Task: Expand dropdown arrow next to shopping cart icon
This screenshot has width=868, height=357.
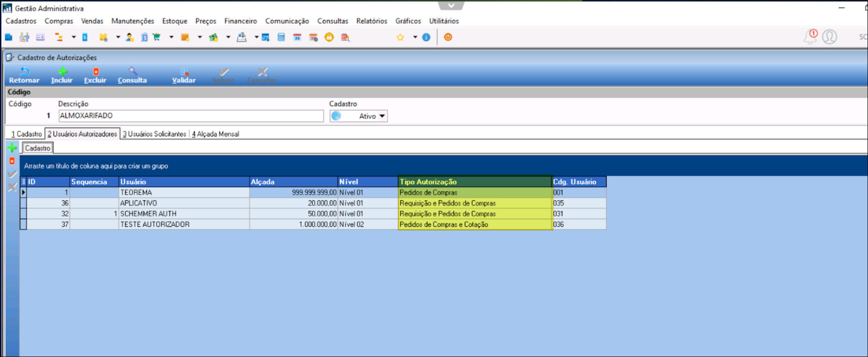Action: [x=171, y=37]
